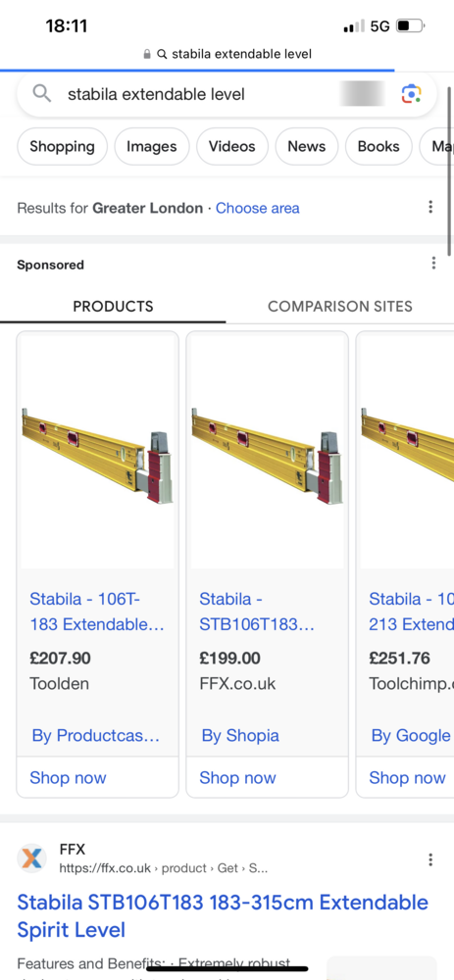The width and height of the screenshot is (454, 980).
Task: Tap the Toolden product level image
Action: (97, 451)
